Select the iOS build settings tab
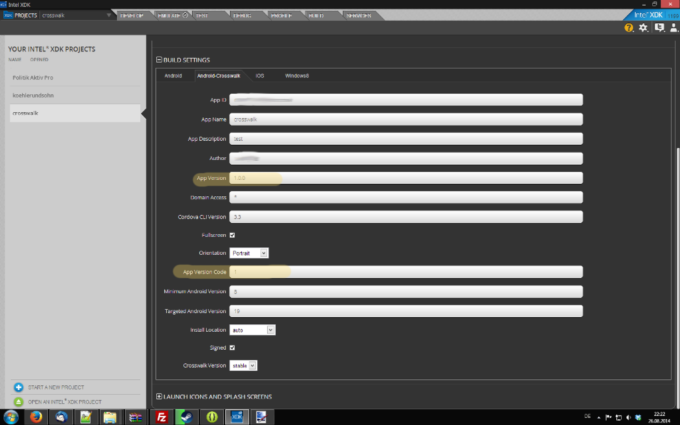 pos(259,75)
